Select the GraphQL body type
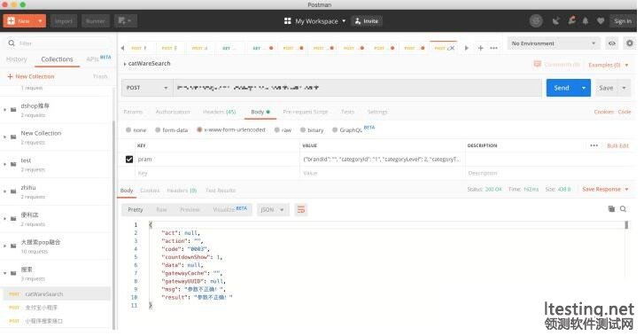 [335, 130]
